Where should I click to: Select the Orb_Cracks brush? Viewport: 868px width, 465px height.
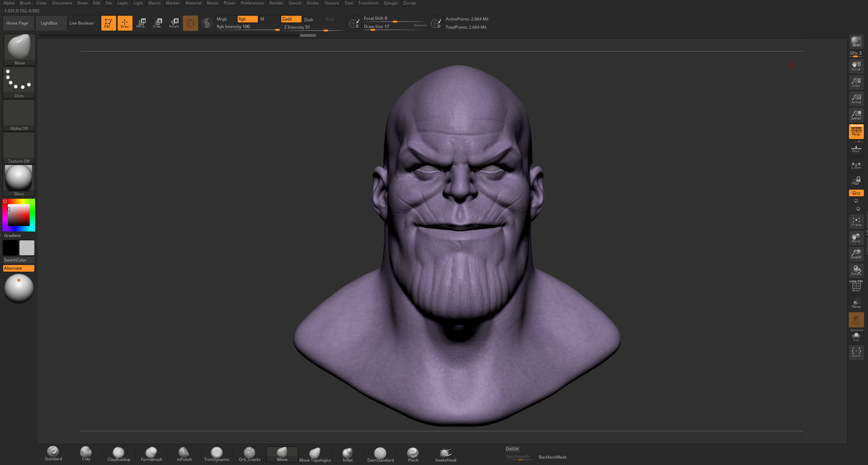249,454
